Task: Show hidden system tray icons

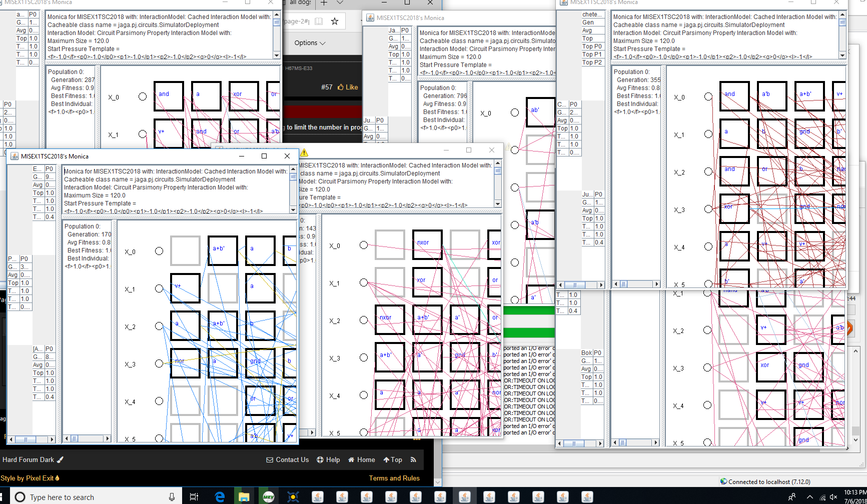Action: [x=810, y=497]
